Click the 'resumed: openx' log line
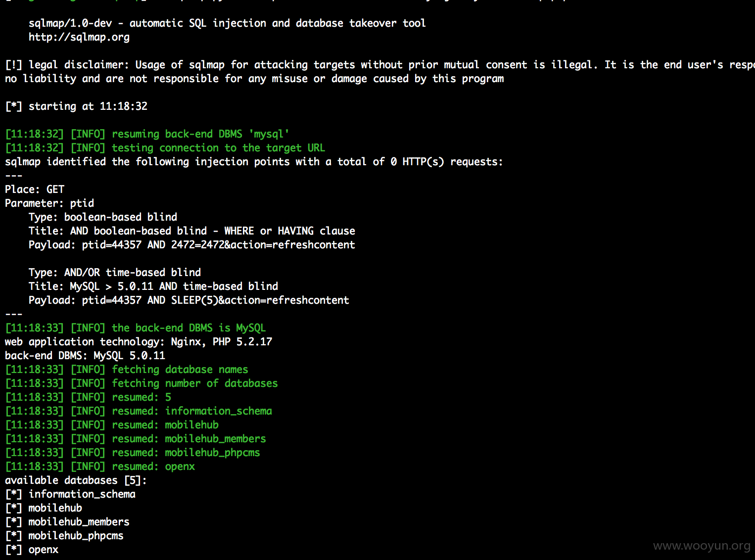The height and width of the screenshot is (560, 755). pyautogui.click(x=100, y=467)
